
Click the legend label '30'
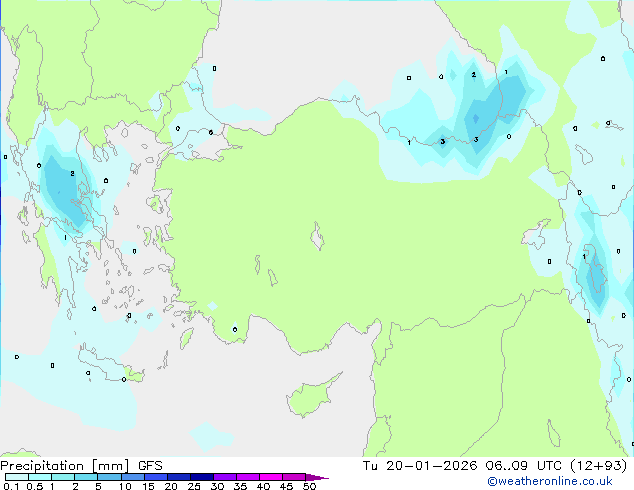pos(217,486)
